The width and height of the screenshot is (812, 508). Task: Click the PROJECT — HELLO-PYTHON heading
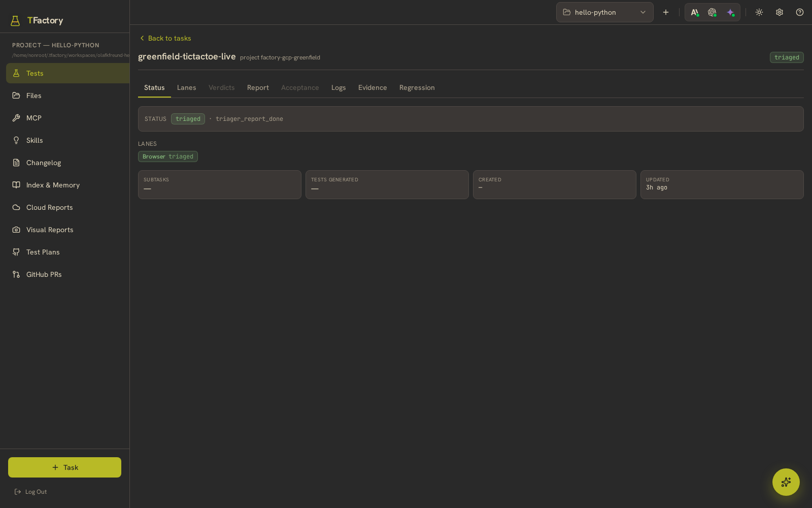coord(56,45)
